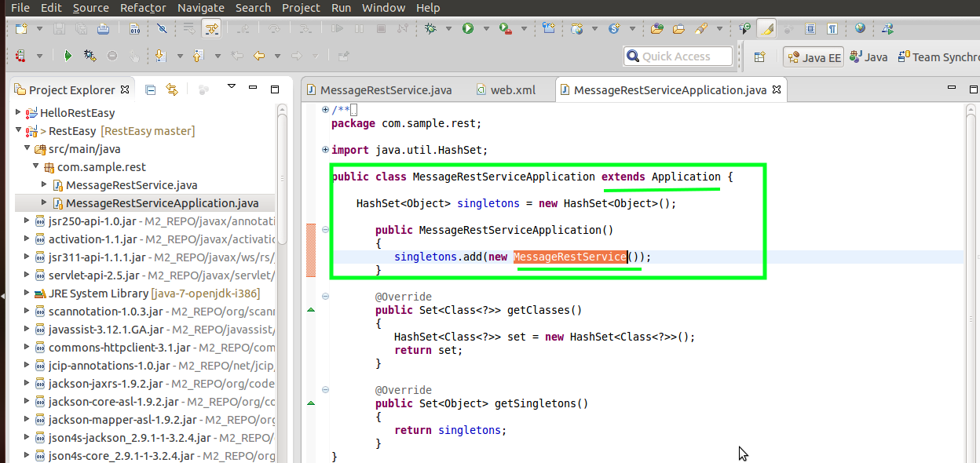The image size is (980, 463).
Task: Print the file using the Print icon
Action: (102, 29)
